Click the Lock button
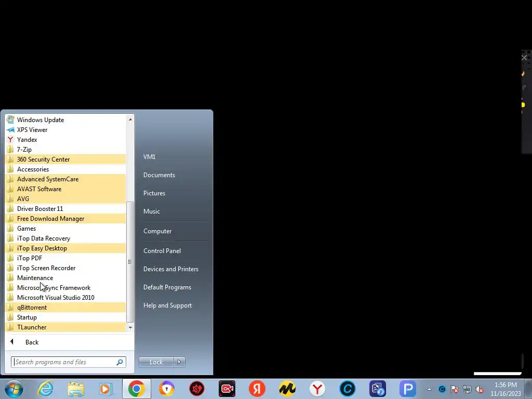Screen dimensions: 532x399 pos(156,362)
